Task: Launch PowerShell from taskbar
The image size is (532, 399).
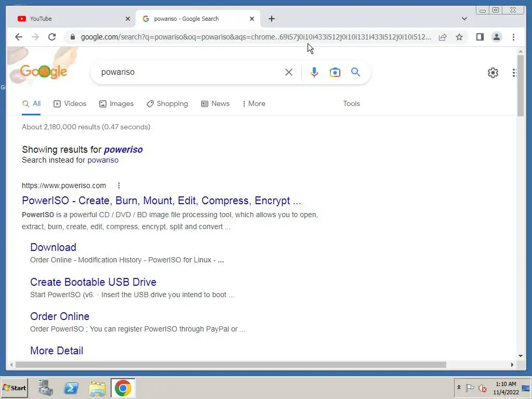Action: [71, 388]
